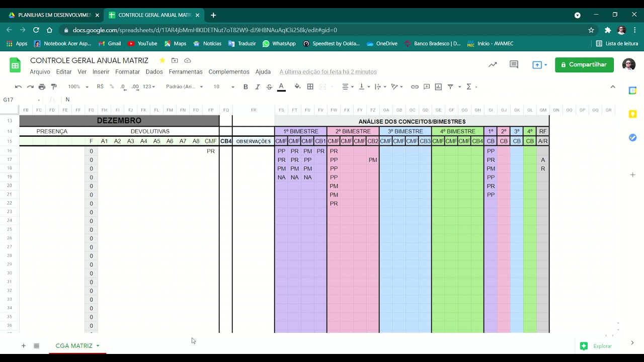This screenshot has width=644, height=362.
Task: Insert a comment from toolbar
Action: pyautogui.click(x=427, y=87)
